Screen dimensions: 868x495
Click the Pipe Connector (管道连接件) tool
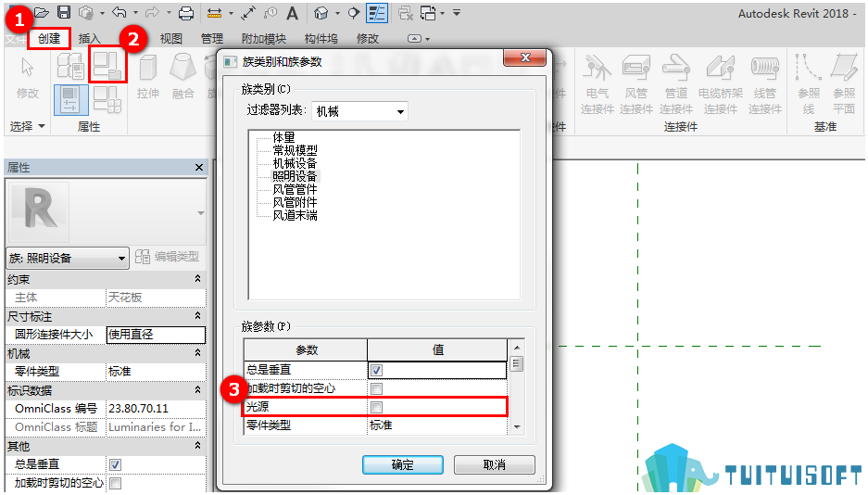676,84
